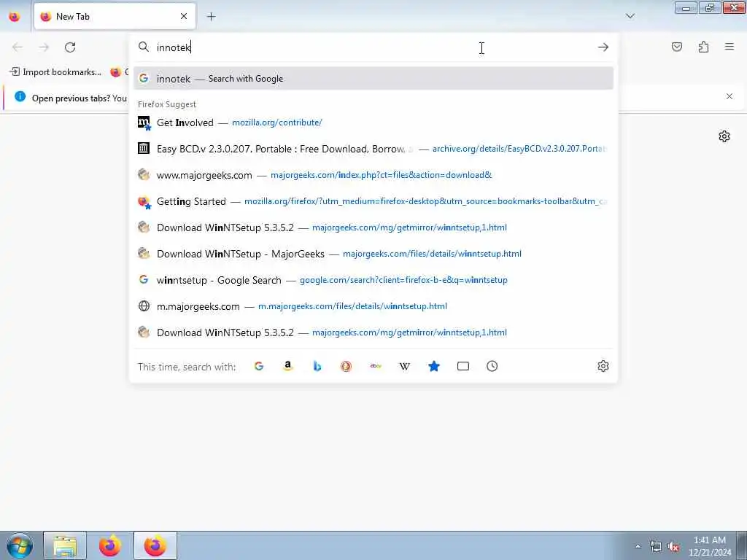Search this time with DuckDuckGo icon
Viewport: 747px width, 560px height.
[347, 366]
